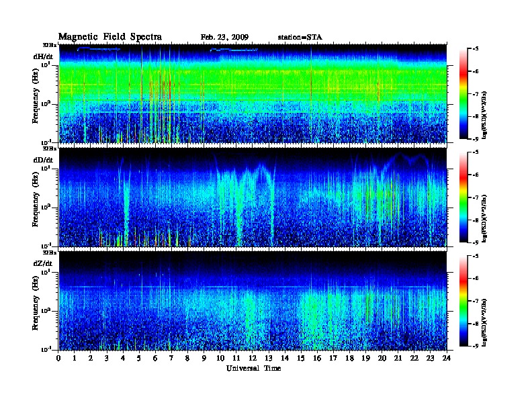532x411 pixels.
Task: Click inside the dZ/dt spectrogram plot
Action: point(253,301)
